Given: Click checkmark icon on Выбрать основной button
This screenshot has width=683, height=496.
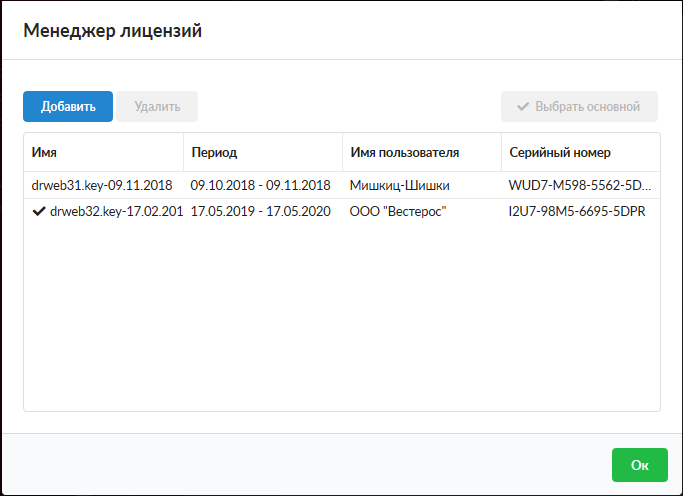Looking at the screenshot, I should pyautogui.click(x=522, y=107).
